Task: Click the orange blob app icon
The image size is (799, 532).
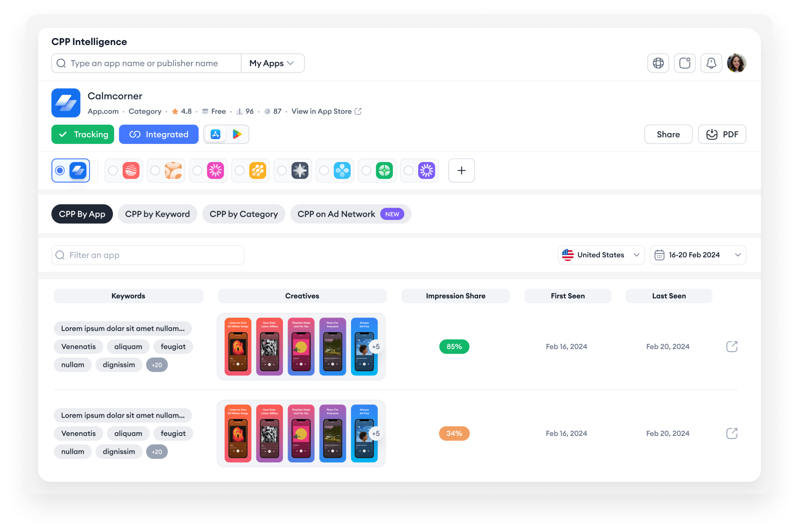Action: [x=173, y=170]
